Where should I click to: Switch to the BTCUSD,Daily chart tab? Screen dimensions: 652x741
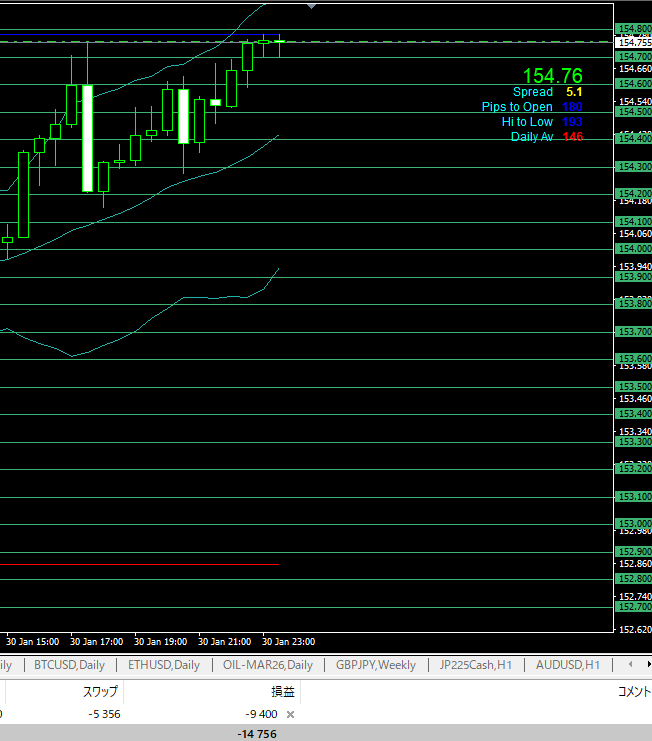pos(68,664)
